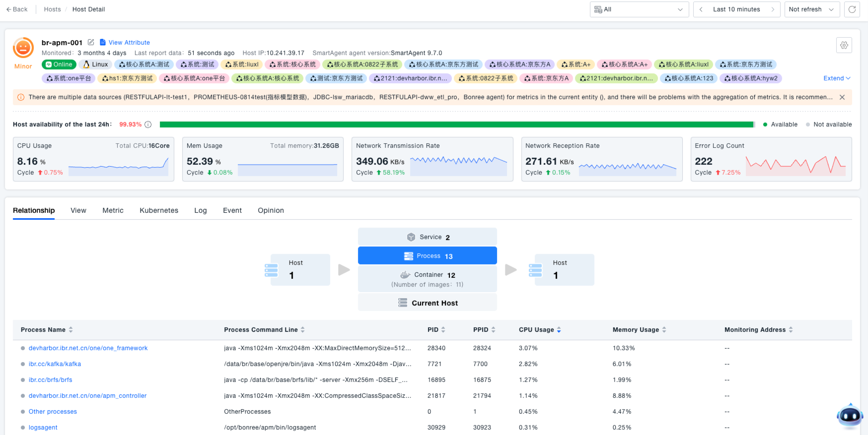Open the View Attribute link
Screen dimensions: 868x435
pos(129,43)
